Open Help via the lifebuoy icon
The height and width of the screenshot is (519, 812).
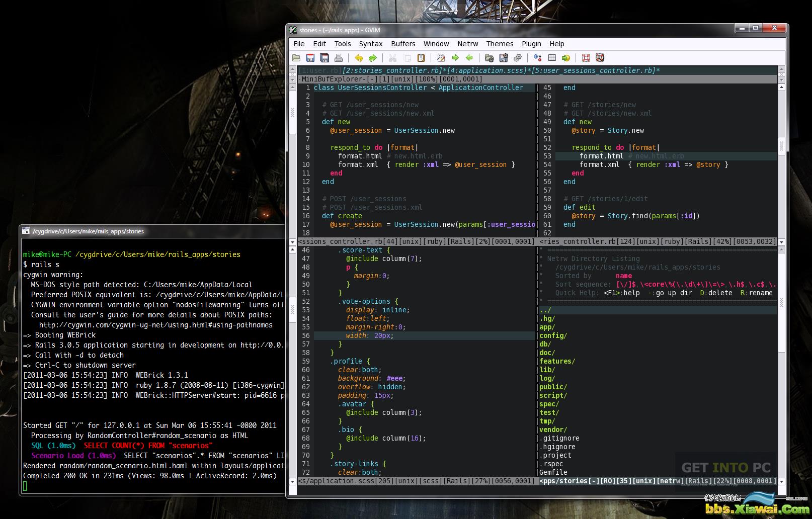pos(586,58)
